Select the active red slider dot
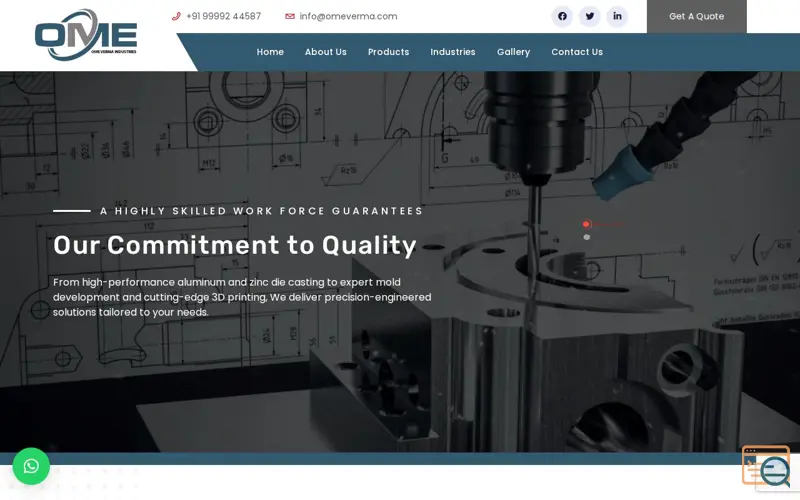This screenshot has width=800, height=500. (x=586, y=224)
